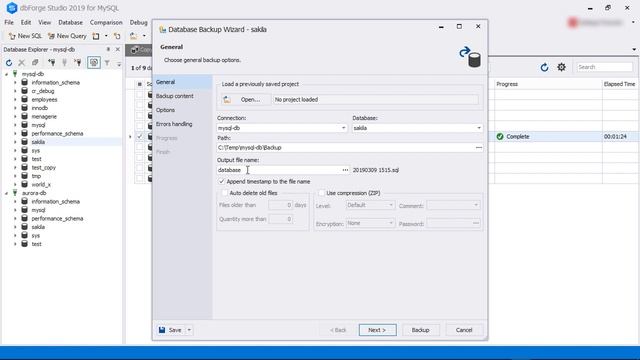Click the header select-all checkbox in grid

point(140,84)
